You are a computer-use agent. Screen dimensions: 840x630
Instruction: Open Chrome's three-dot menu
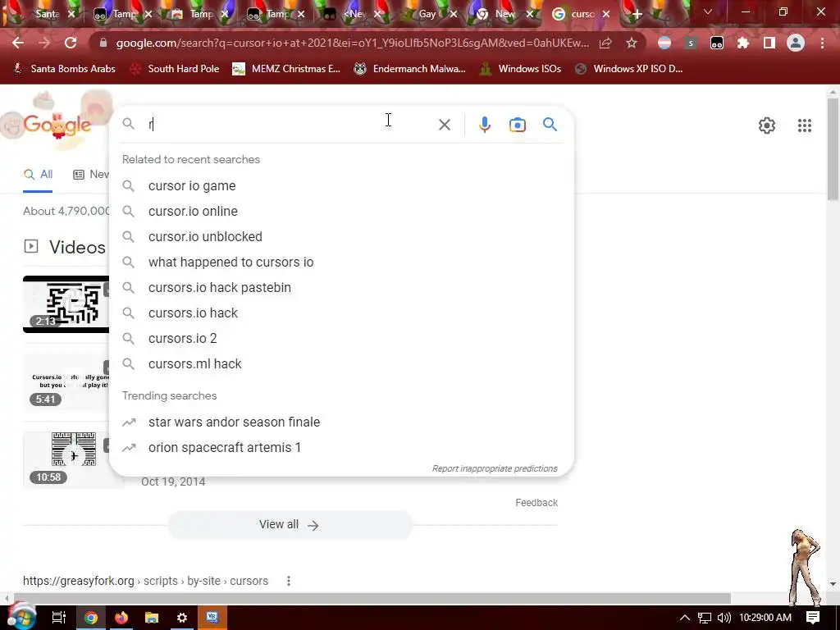[x=822, y=43]
